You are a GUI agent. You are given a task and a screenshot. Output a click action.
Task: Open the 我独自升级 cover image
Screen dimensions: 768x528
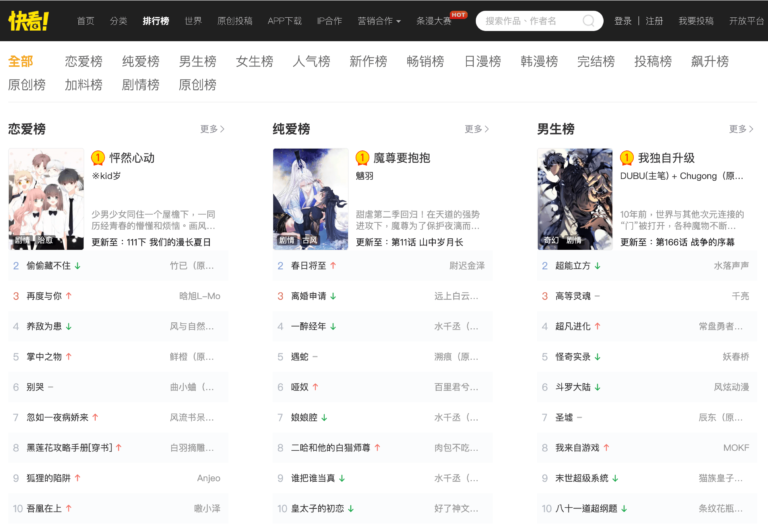(574, 198)
